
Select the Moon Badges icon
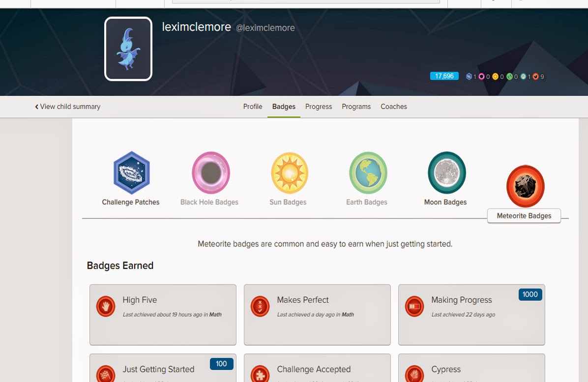click(446, 173)
